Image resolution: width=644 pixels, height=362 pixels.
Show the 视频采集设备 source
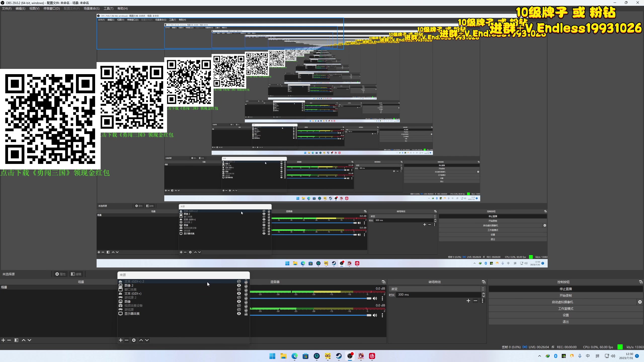pos(239,306)
